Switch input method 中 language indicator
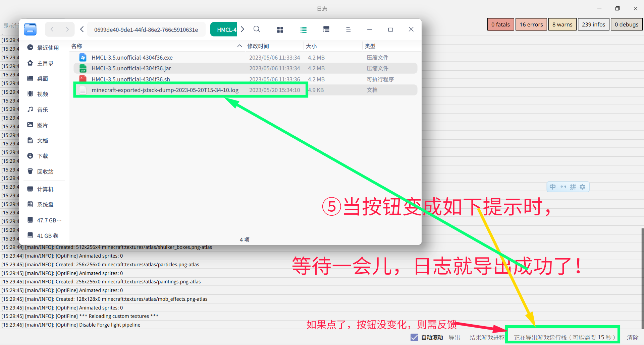Image resolution: width=644 pixels, height=345 pixels. tap(553, 187)
